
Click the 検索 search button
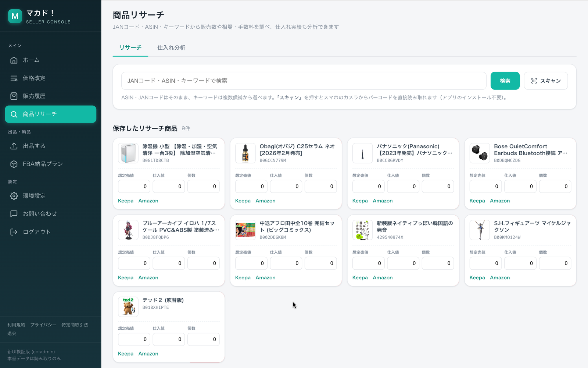(505, 81)
